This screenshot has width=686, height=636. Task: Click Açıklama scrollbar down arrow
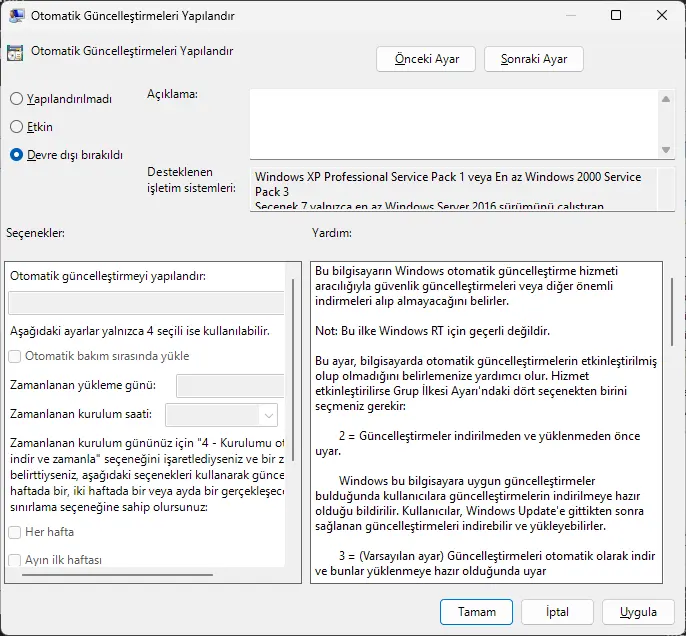click(666, 150)
